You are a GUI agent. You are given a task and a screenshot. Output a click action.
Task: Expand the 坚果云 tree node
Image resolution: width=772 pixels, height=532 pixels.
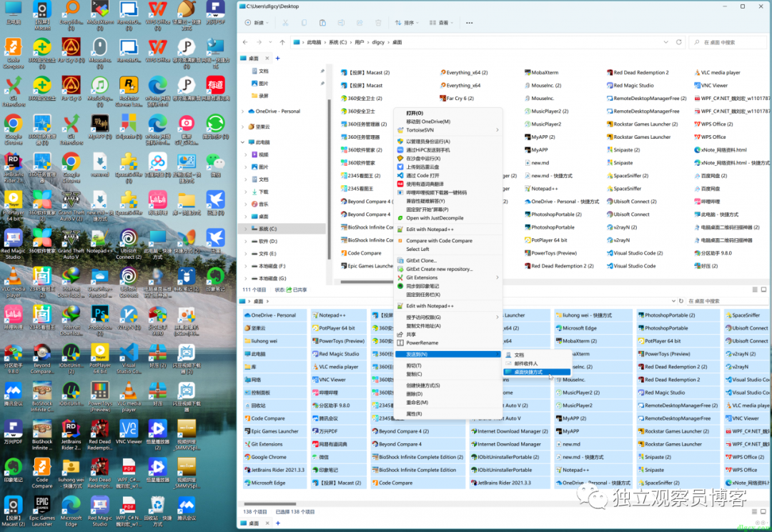(243, 127)
